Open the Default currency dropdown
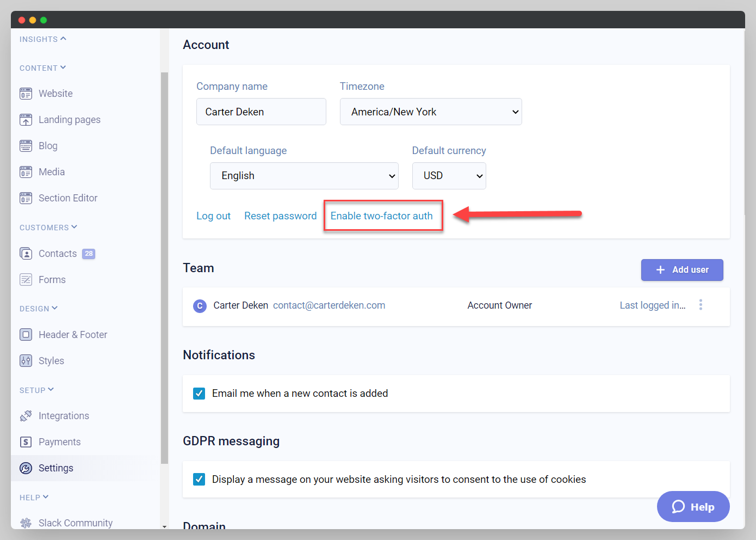 click(x=449, y=175)
